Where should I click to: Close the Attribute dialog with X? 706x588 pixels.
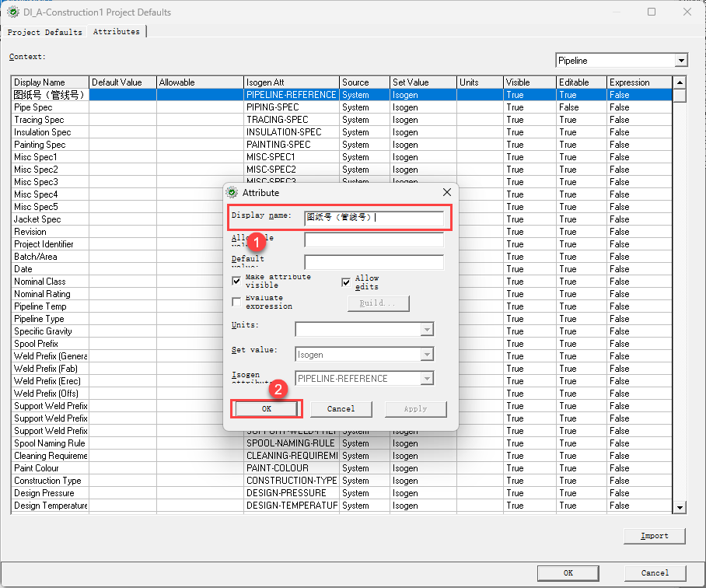[x=447, y=192]
